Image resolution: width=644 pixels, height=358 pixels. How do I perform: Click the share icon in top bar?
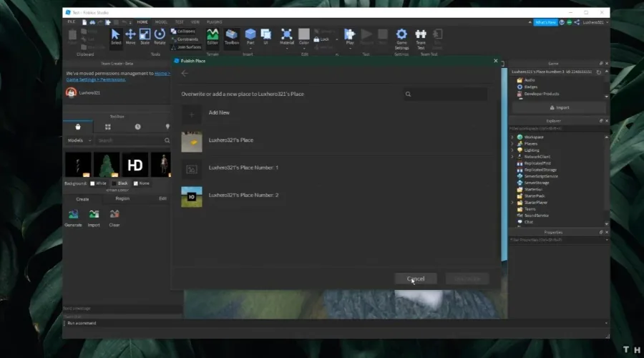pos(577,22)
